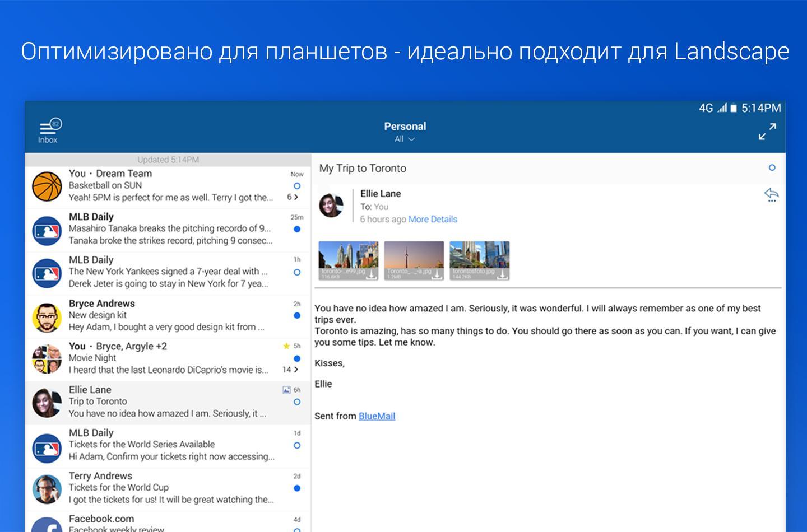This screenshot has height=532, width=807.
Task: Expand the 6-message Dream Team thread
Action: pos(293,197)
